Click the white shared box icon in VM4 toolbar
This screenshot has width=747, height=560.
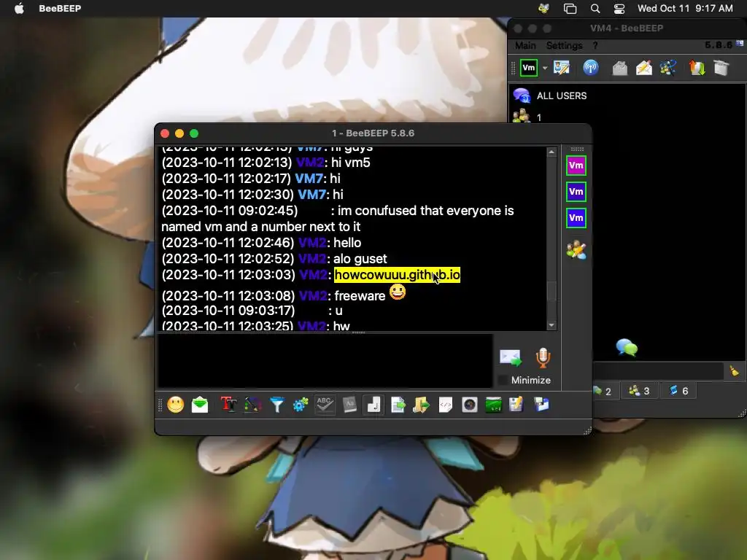click(721, 68)
